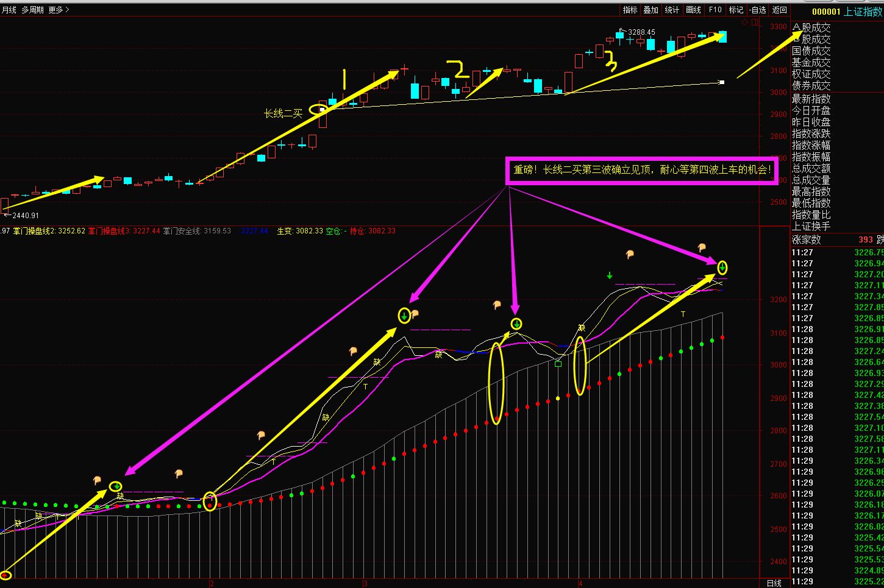Click the 持仓: 3082.33 legend
Screen dimensions: 884x588
(372, 232)
